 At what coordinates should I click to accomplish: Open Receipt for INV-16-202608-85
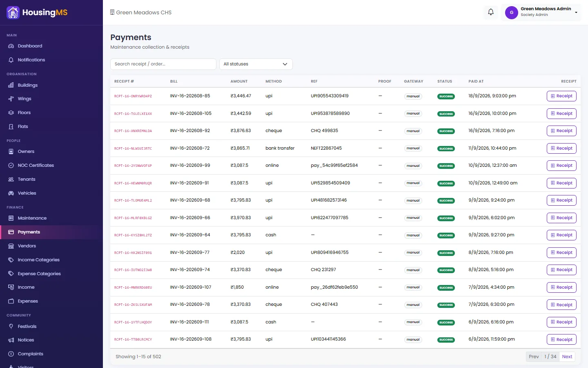[x=561, y=96]
